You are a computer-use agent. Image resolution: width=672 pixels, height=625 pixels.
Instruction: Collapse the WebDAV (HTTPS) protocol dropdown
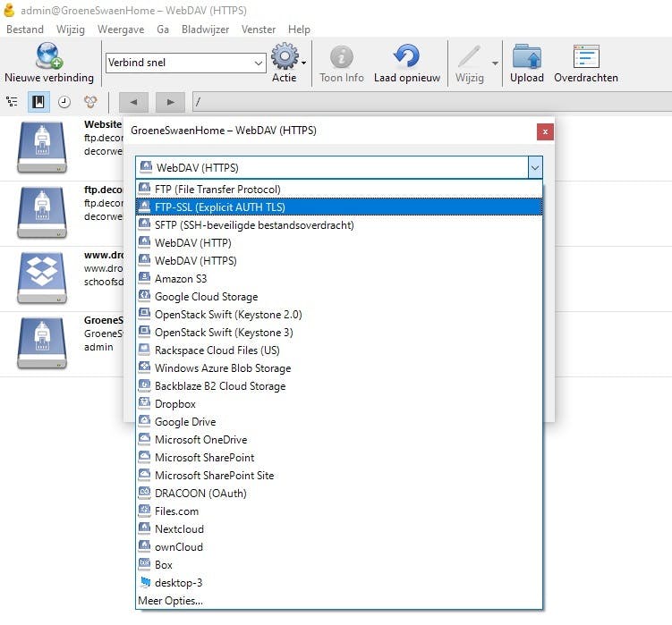coord(534,167)
